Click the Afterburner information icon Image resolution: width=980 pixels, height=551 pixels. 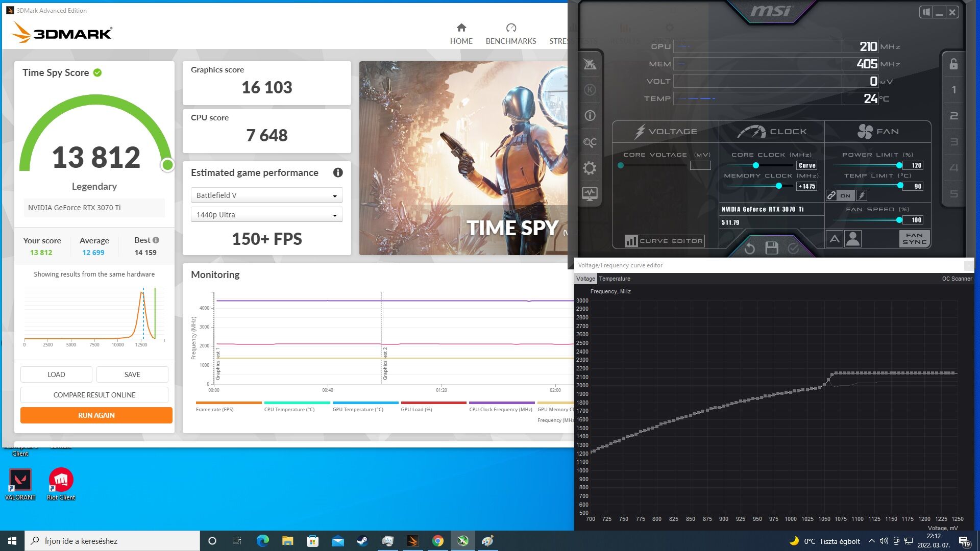pyautogui.click(x=590, y=116)
